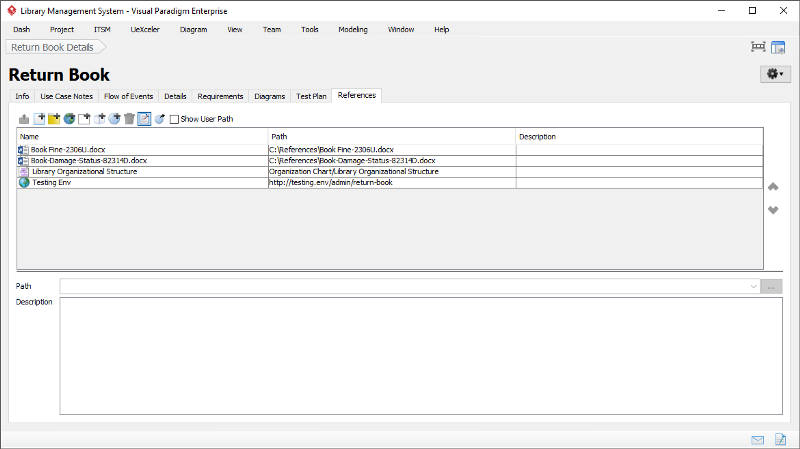
Task: Move selected reference down with arrow
Action: point(772,210)
